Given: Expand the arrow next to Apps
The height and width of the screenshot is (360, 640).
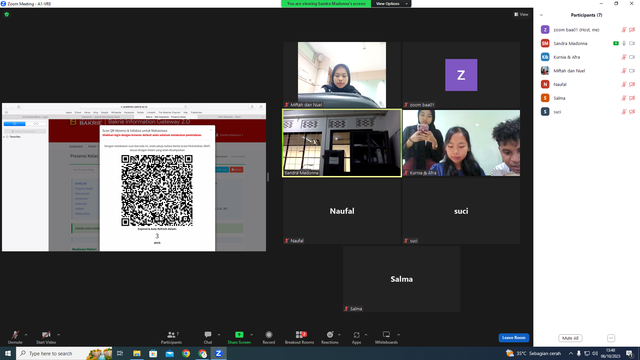Looking at the screenshot, I should click(x=366, y=335).
